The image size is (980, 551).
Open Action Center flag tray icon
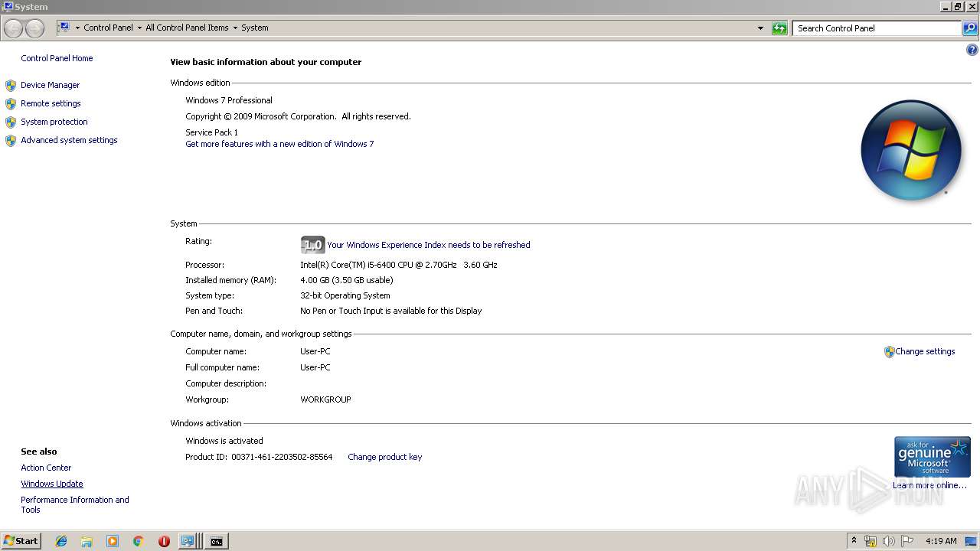907,541
